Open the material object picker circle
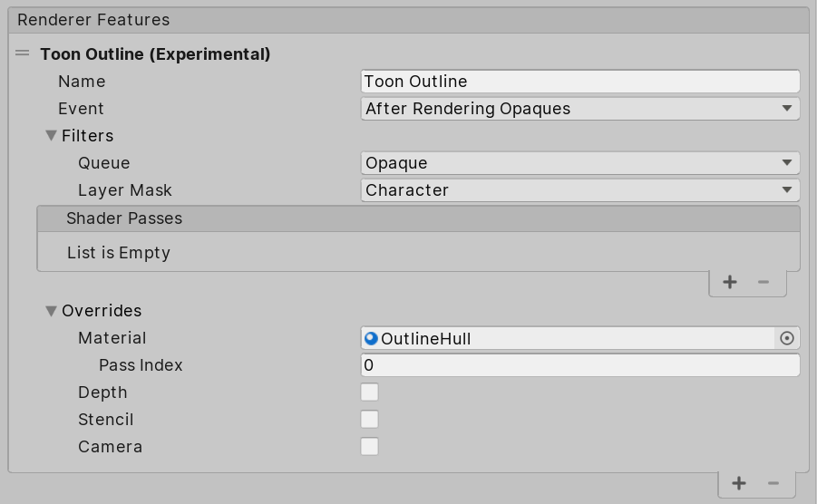Screen dimensions: 817x504 (x=787, y=338)
